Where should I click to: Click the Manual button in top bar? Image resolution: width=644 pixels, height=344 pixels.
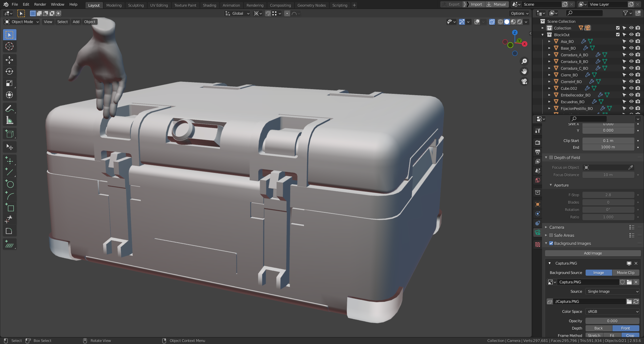click(497, 4)
